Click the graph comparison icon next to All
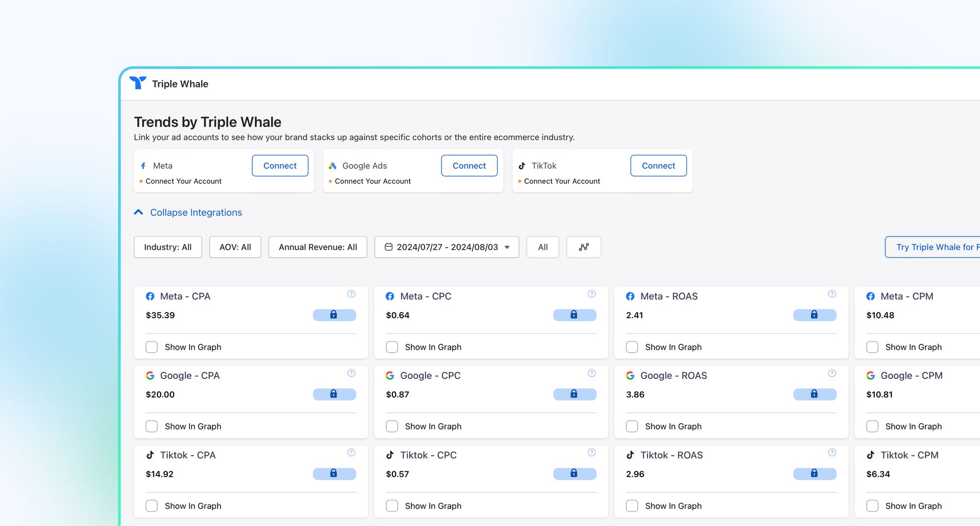The width and height of the screenshot is (980, 526). [x=584, y=247]
